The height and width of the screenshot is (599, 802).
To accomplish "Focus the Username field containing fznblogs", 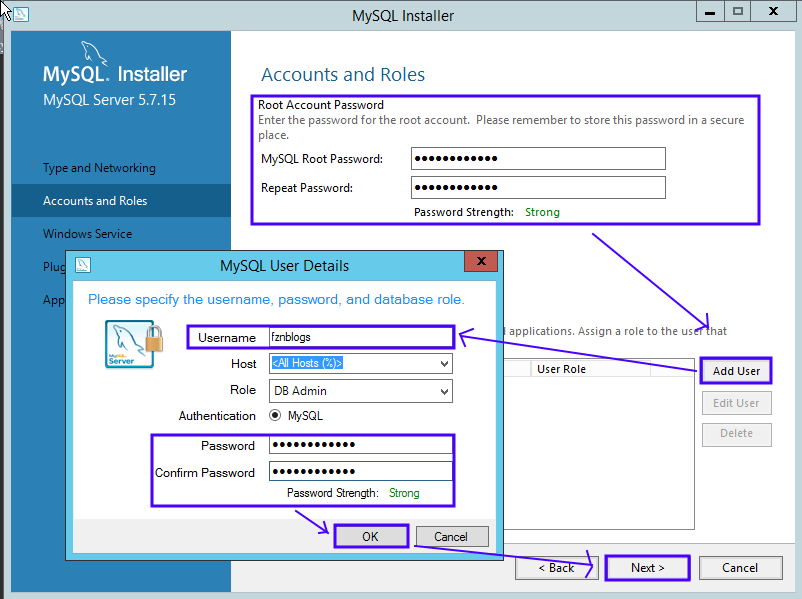I will [x=361, y=337].
